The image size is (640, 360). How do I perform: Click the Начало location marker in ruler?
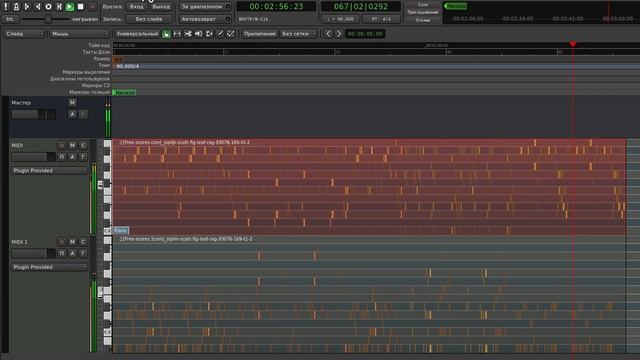coord(124,93)
